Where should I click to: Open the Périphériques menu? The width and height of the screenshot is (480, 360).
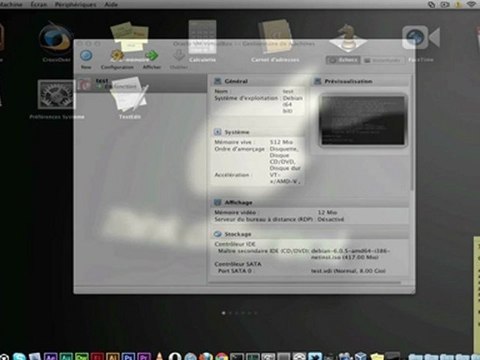[76, 4]
